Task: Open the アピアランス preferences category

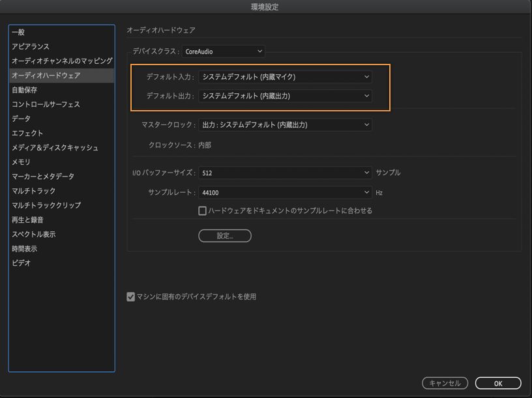Action: pos(31,46)
